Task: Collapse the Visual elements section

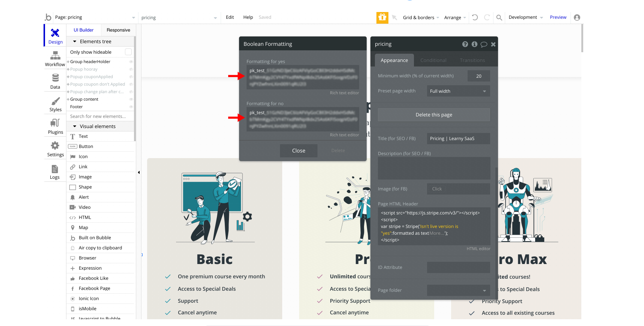Action: [x=75, y=127]
